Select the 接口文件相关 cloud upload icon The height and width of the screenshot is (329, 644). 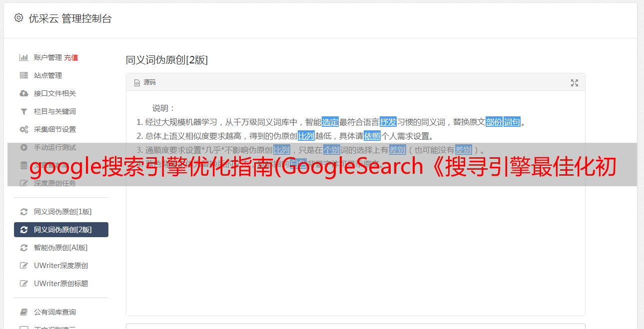[23, 93]
